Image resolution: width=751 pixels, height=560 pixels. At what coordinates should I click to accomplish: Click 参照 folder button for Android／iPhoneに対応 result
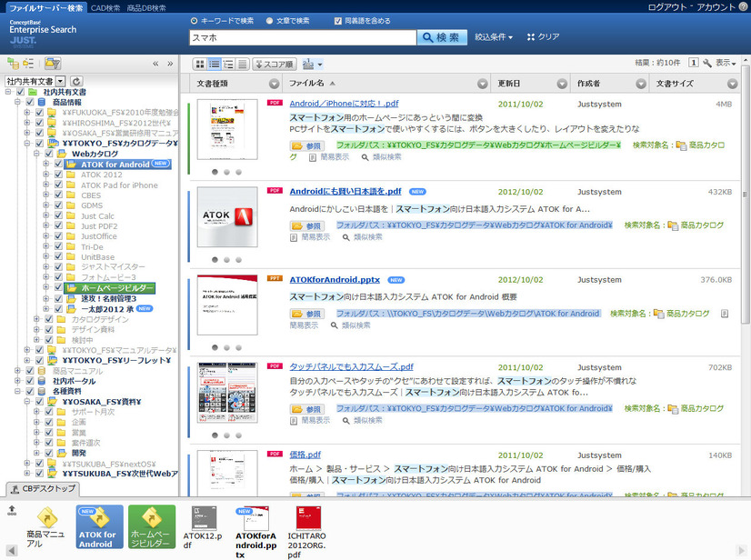pyautogui.click(x=307, y=145)
